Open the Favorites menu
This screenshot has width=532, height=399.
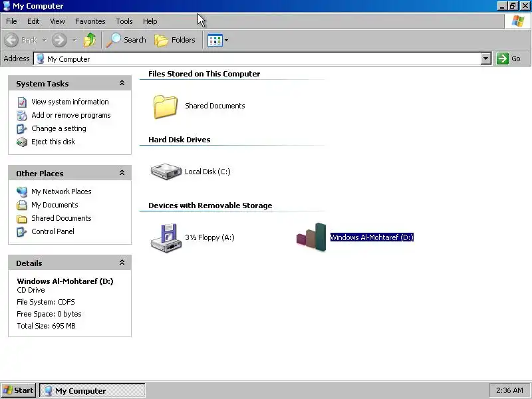pos(90,21)
